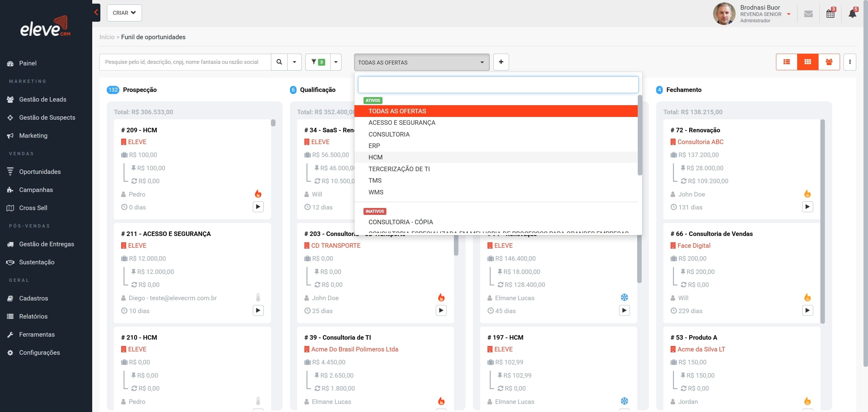Image resolution: width=868 pixels, height=412 pixels.
Task: Select ACESSO E SEGURANÇA option
Action: (496, 123)
